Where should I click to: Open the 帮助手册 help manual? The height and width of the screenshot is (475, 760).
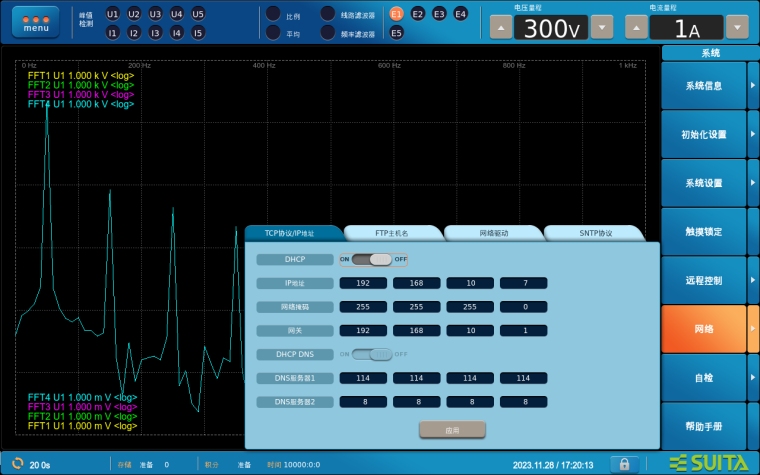click(703, 427)
